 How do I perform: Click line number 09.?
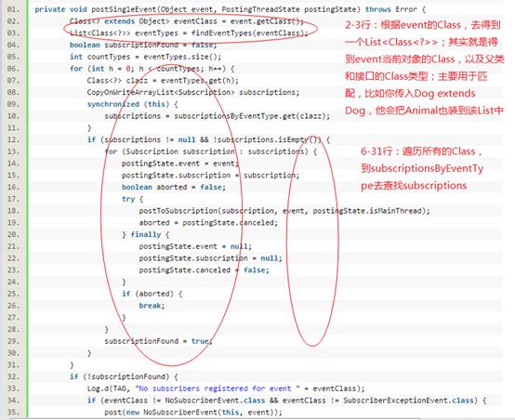(x=13, y=104)
